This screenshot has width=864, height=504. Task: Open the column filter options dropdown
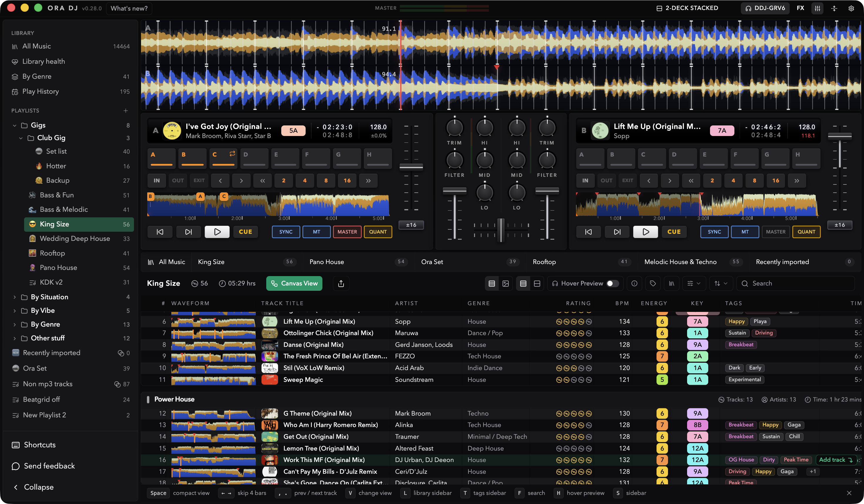(694, 284)
